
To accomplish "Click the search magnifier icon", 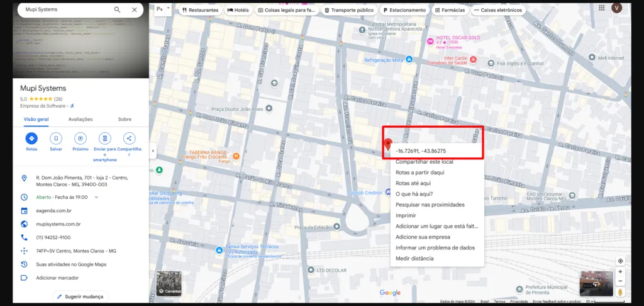I will pos(118,10).
